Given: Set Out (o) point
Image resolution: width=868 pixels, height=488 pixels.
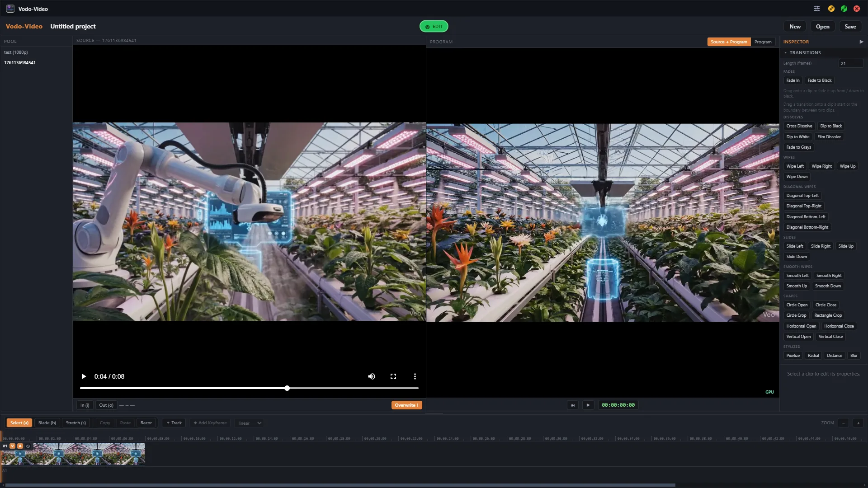Looking at the screenshot, I should tap(106, 405).
